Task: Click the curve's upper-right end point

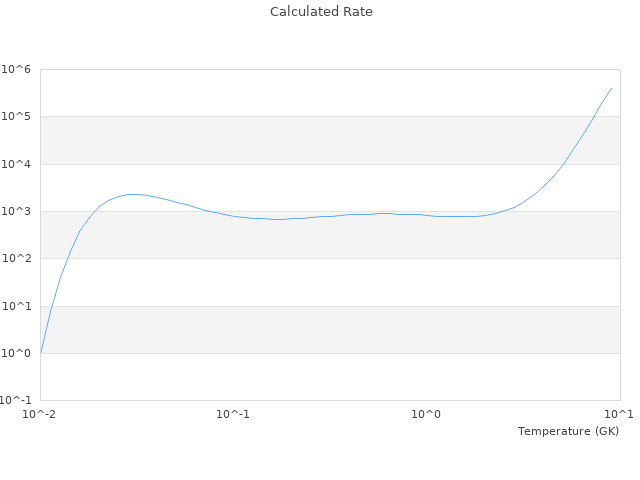Action: pyautogui.click(x=611, y=88)
